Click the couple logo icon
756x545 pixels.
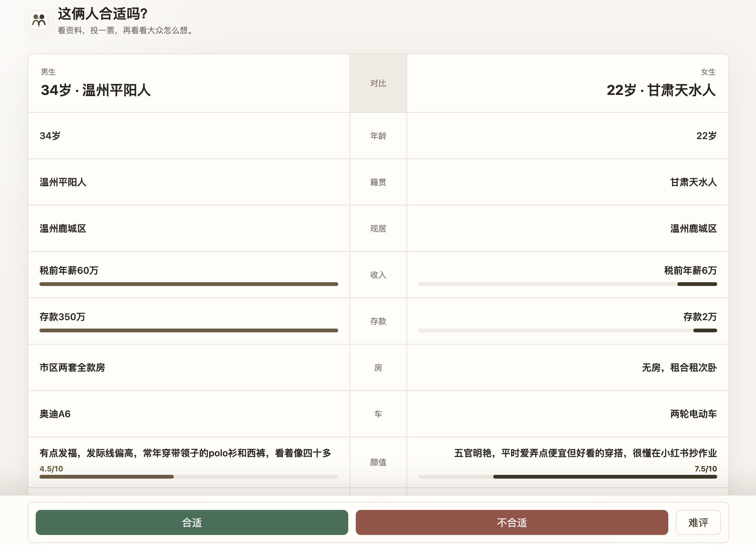coord(39,20)
